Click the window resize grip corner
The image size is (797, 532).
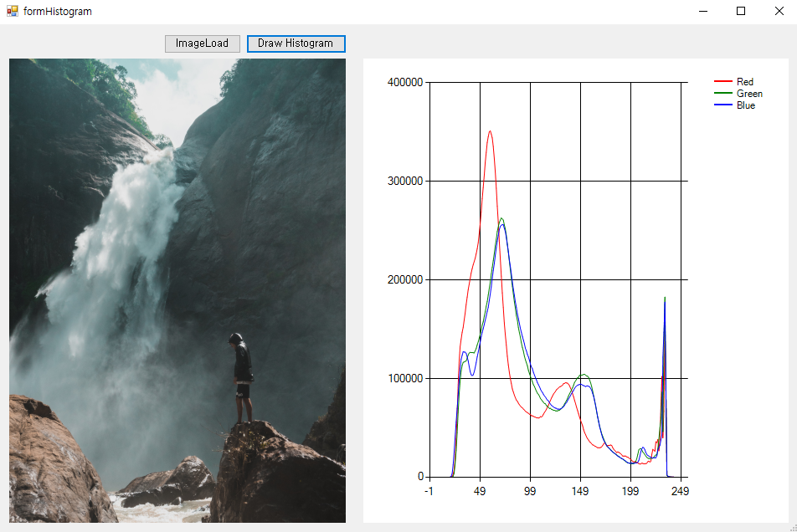tap(793, 528)
